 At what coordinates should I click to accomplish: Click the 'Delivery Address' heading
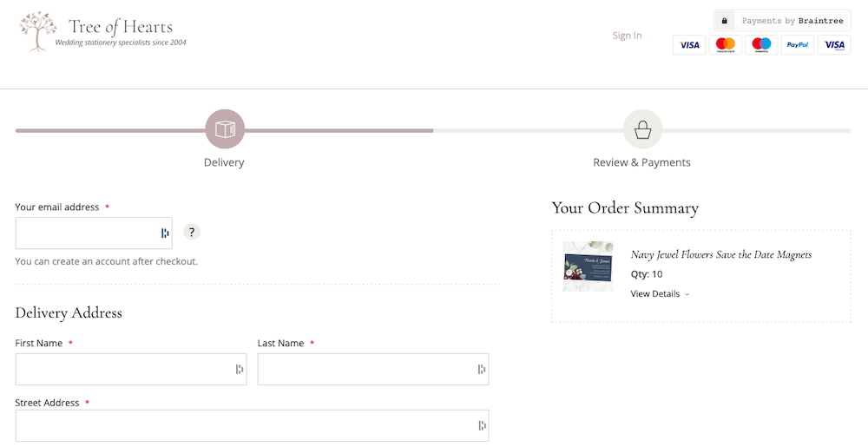[69, 312]
